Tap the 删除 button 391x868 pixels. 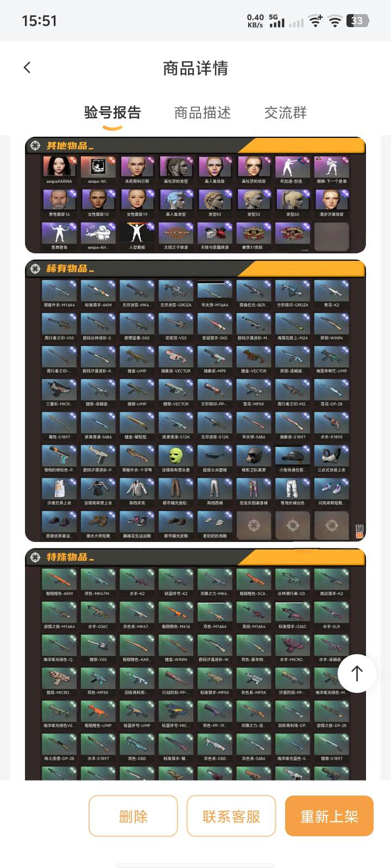[x=133, y=816]
